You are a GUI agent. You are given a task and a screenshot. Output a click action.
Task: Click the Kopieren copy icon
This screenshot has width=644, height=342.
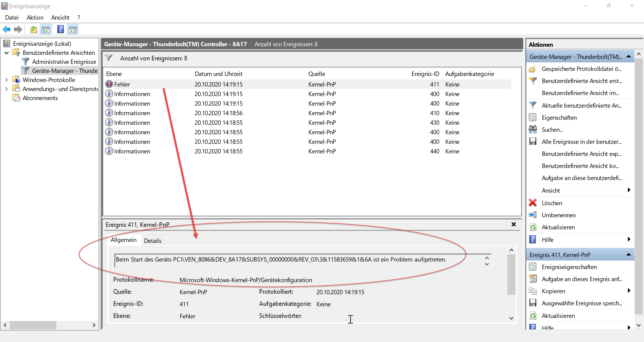point(533,291)
